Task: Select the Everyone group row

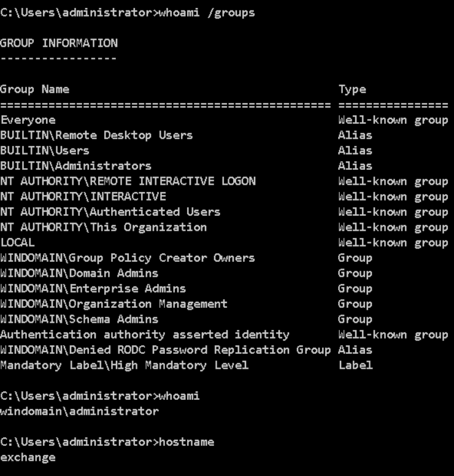Action: [224, 120]
